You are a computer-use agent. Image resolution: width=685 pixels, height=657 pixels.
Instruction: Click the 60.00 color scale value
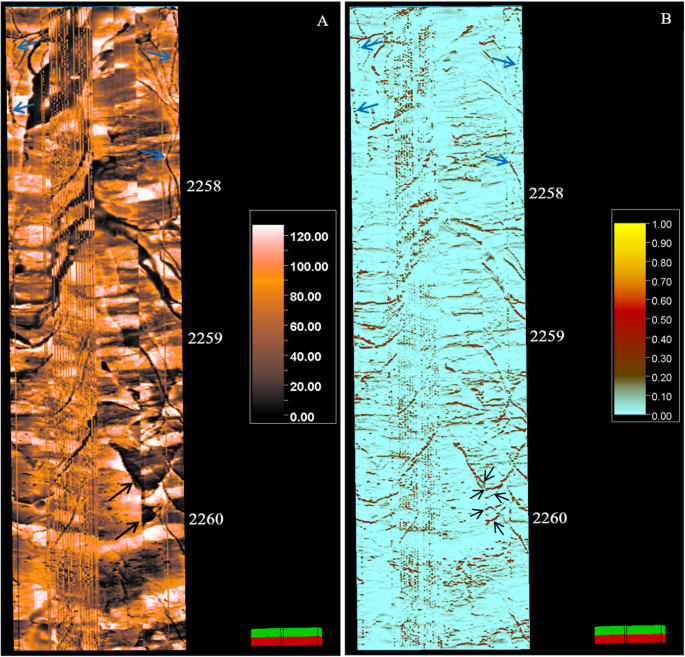point(305,327)
